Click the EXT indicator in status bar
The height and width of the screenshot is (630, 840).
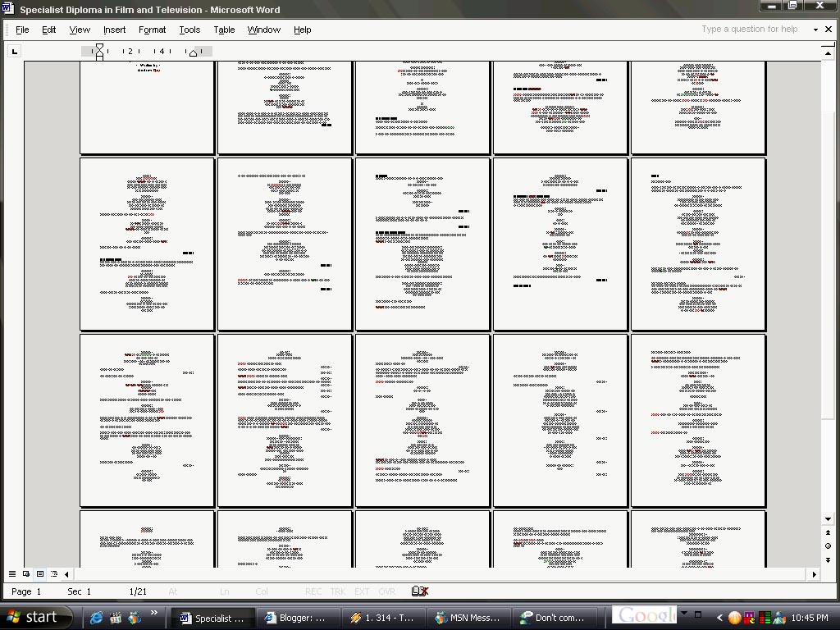362,591
